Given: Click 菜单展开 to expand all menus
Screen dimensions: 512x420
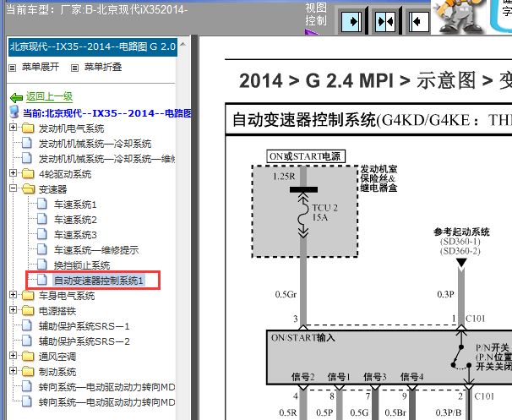Looking at the screenshot, I should pyautogui.click(x=41, y=67).
